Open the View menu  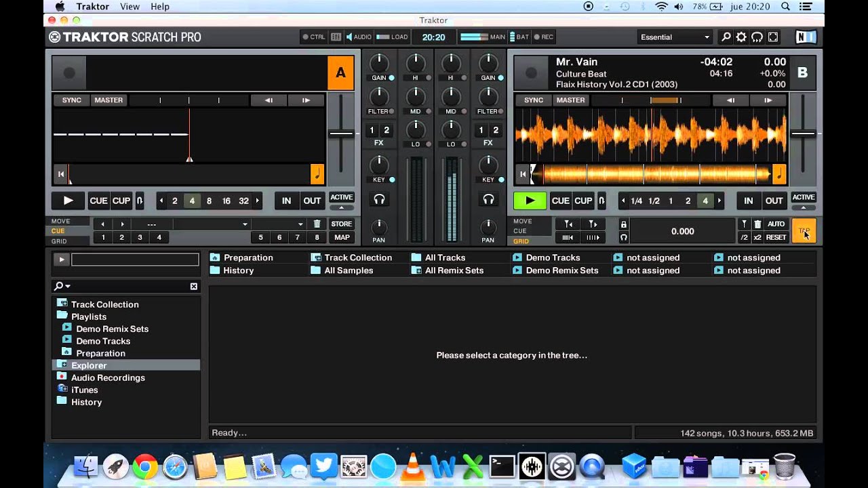[130, 6]
